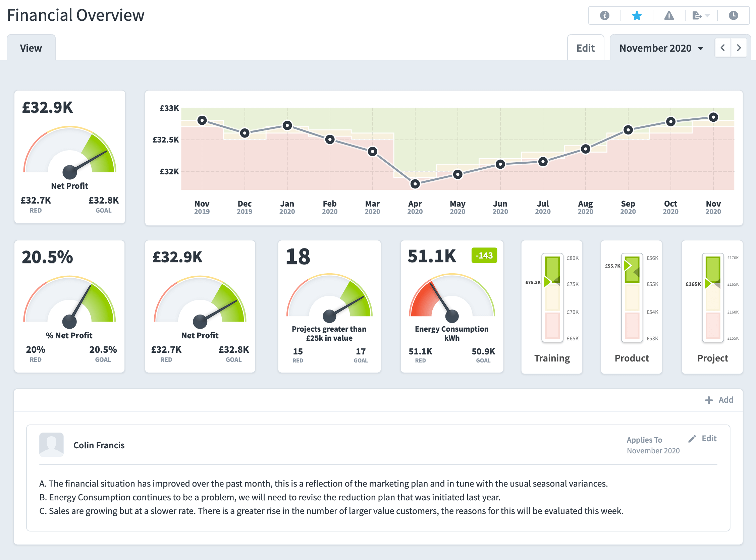
Task: Click the export document icon
Action: (x=697, y=16)
